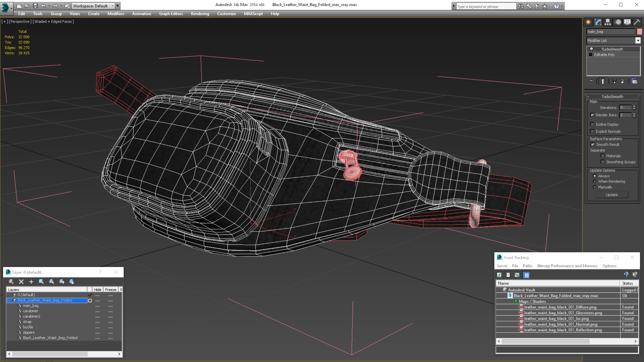The image size is (644, 362).
Task: Open the Modifiers menu
Action: click(x=116, y=14)
